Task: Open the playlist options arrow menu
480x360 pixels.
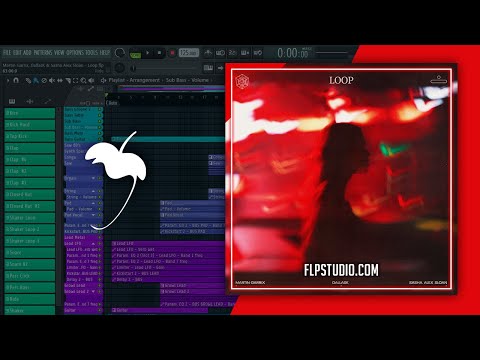Action: (x=7, y=80)
